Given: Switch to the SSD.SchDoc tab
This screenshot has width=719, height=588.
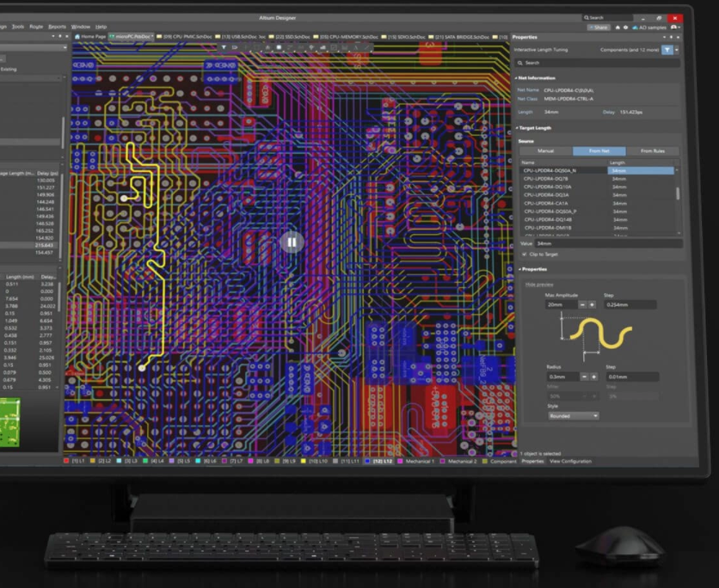Looking at the screenshot, I should click(x=289, y=37).
